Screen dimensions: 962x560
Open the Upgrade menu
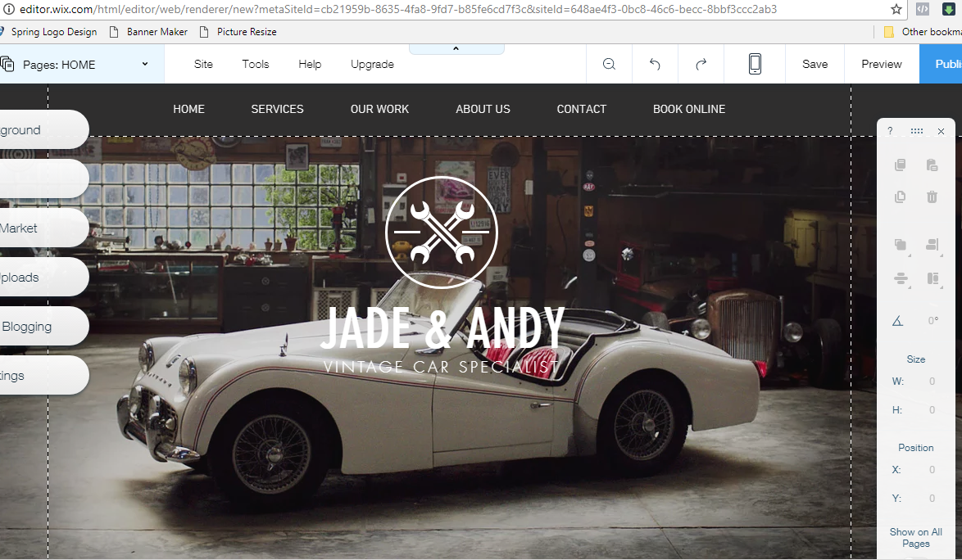(x=372, y=65)
